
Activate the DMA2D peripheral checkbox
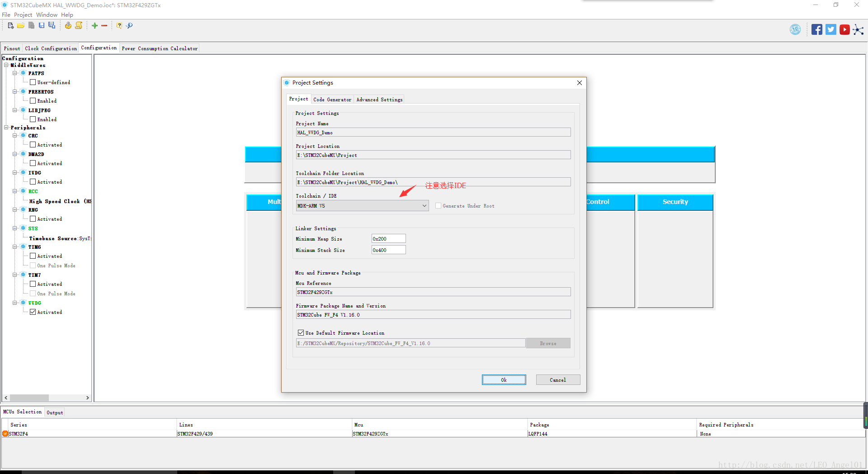click(33, 163)
